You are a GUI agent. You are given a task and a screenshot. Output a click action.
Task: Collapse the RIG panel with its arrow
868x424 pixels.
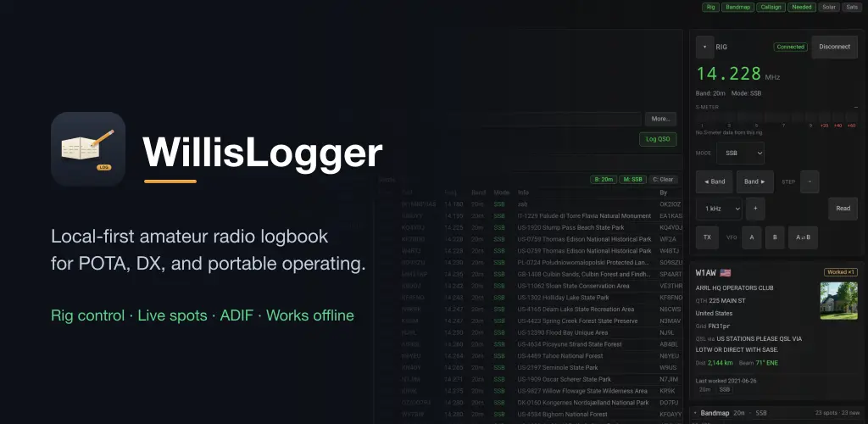[x=704, y=47]
